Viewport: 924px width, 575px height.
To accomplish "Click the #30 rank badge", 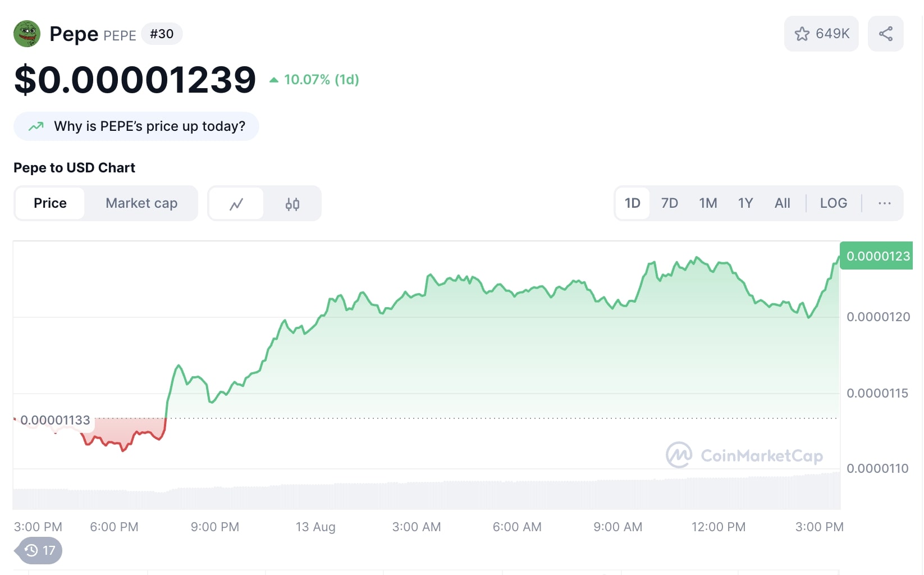I will (x=162, y=34).
